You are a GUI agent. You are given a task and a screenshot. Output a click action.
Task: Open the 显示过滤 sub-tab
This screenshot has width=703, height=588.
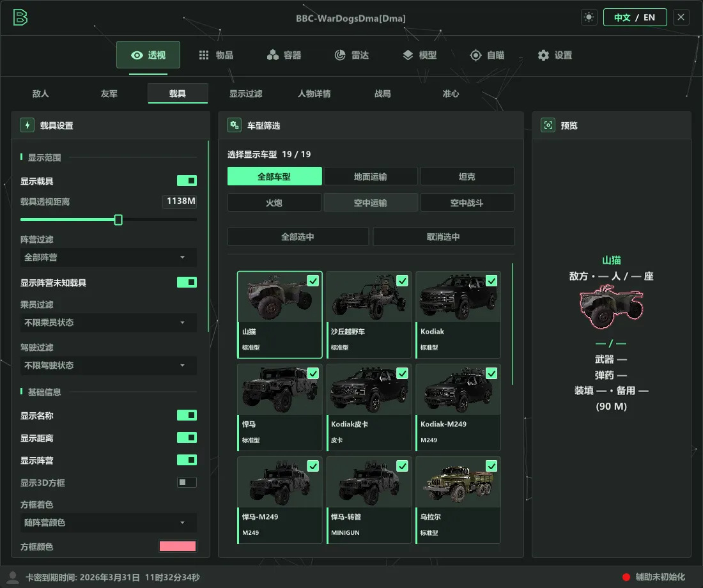[245, 94]
